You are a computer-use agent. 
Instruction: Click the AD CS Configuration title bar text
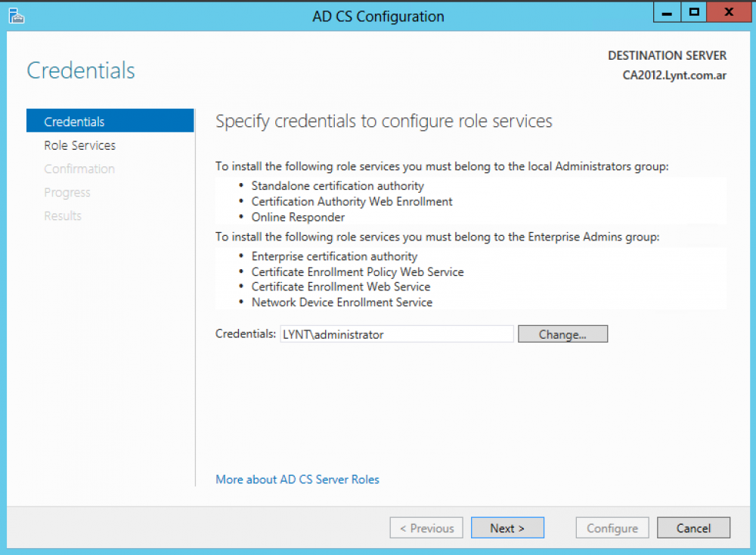click(378, 16)
